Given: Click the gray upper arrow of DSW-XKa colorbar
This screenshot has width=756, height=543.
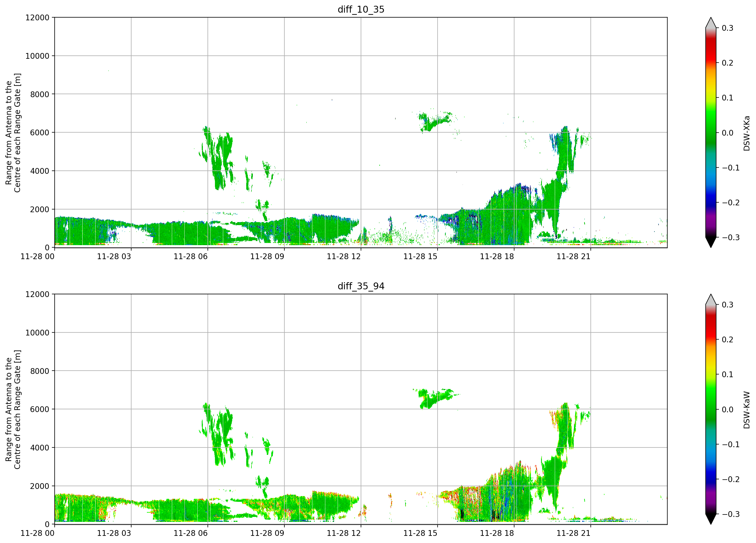Looking at the screenshot, I should coord(711,23).
